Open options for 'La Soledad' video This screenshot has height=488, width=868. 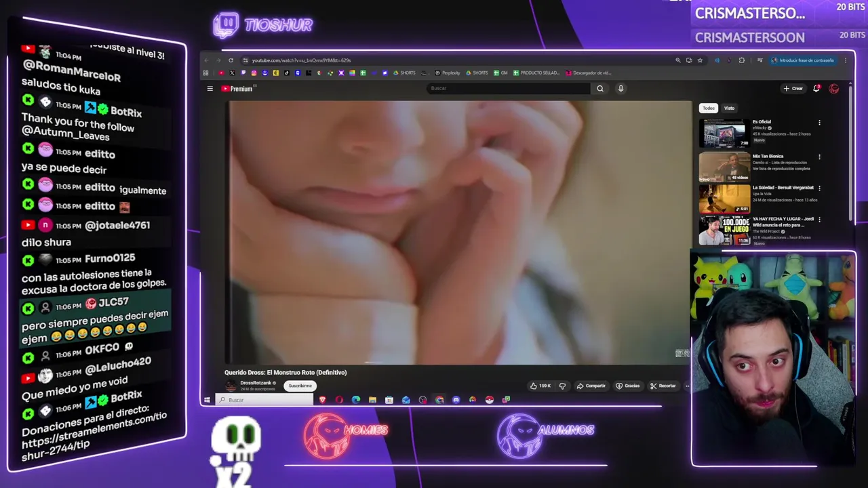819,188
